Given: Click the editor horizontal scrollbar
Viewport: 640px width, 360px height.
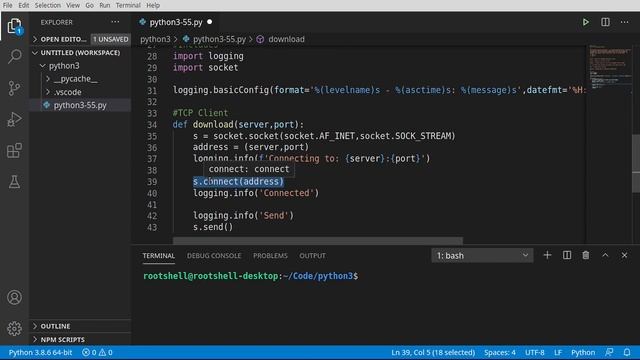Looking at the screenshot, I should [x=318, y=240].
